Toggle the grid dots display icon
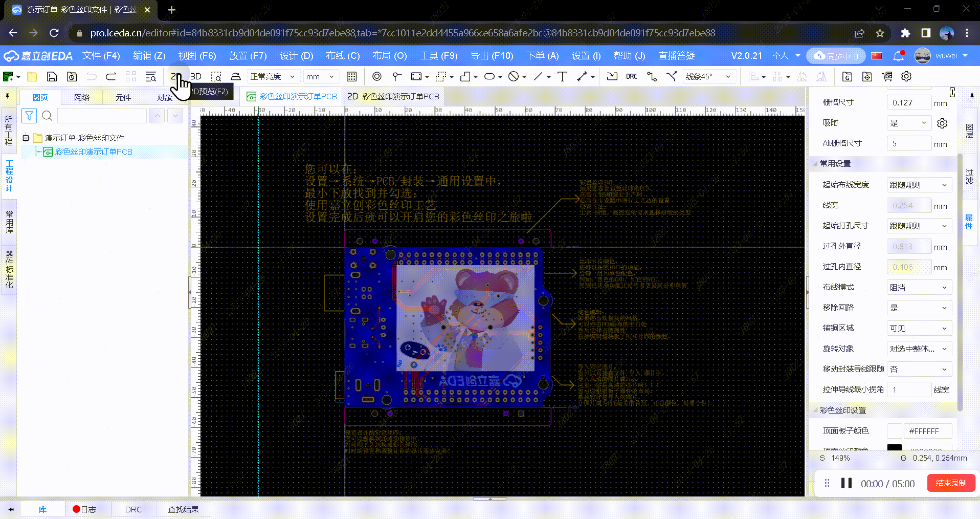The width and height of the screenshot is (980, 519). click(x=351, y=77)
